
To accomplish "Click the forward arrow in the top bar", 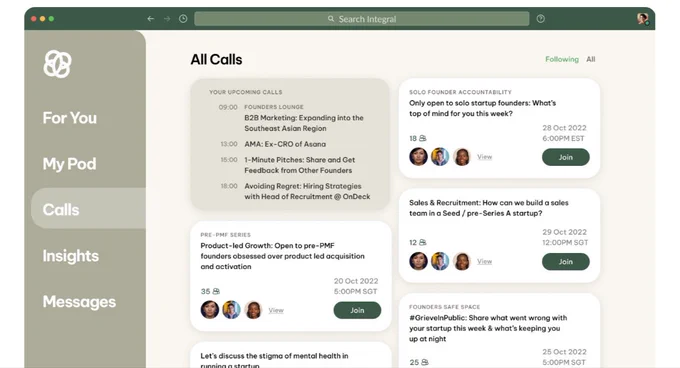I will 167,19.
